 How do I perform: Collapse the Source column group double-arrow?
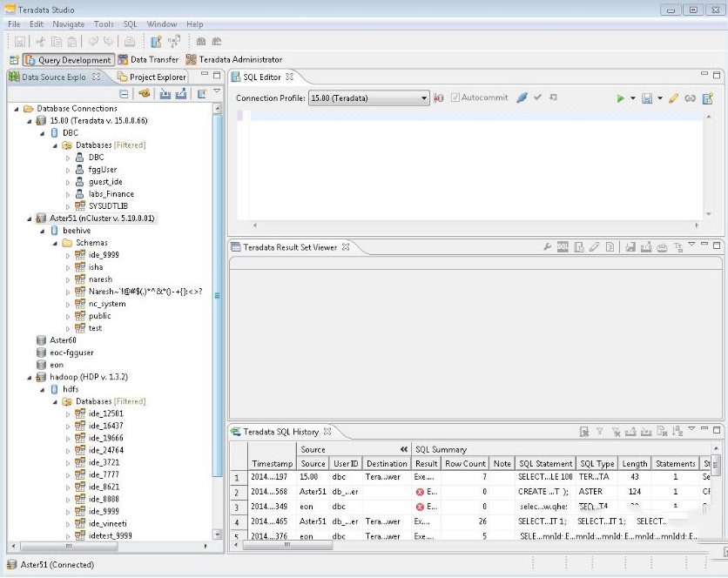[404, 449]
